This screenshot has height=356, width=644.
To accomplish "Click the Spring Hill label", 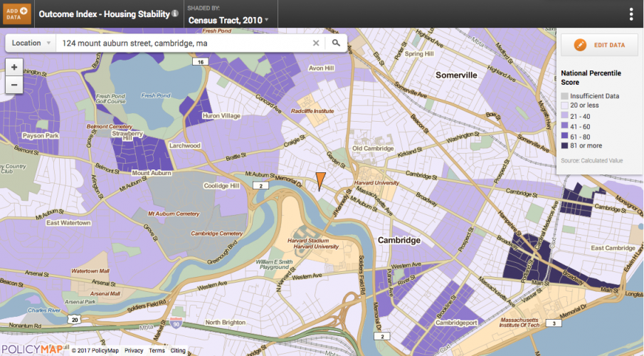I will 419,54.
